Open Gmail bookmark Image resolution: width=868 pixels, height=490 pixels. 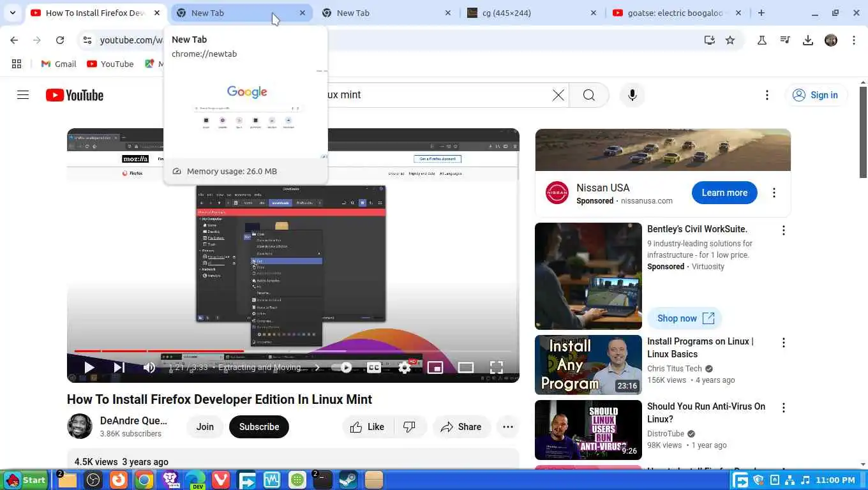pyautogui.click(x=58, y=64)
